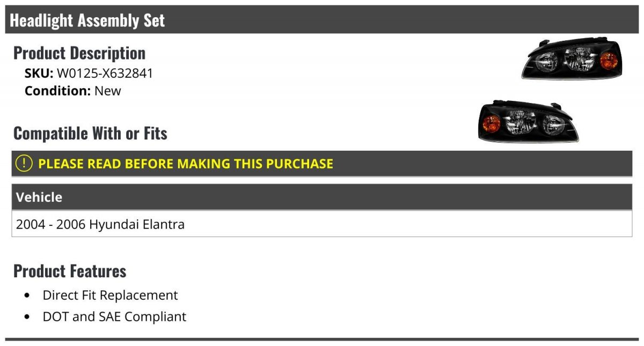Open the lower headlight product image
Screen dimensions: 644x346
pyautogui.click(x=528, y=122)
